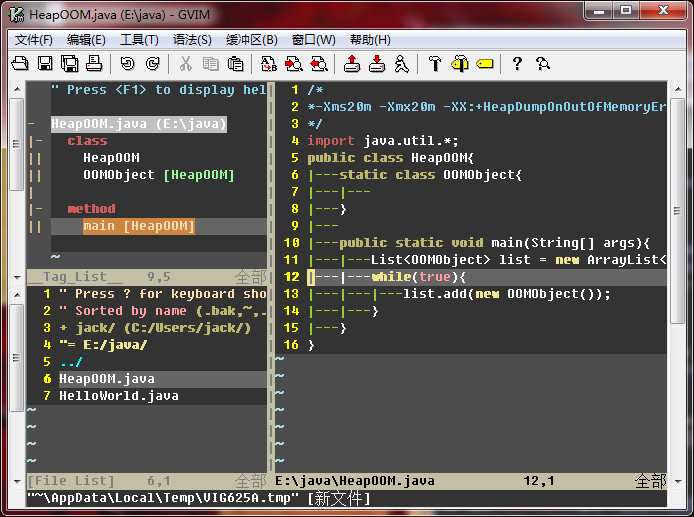The width and height of the screenshot is (694, 517).
Task: Click the Help question mark icon
Action: [517, 64]
